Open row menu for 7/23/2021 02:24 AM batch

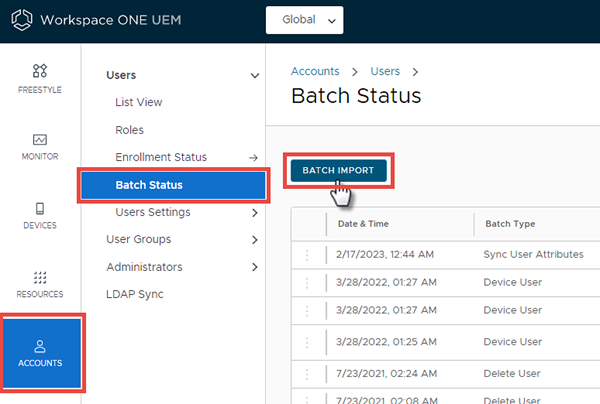coord(307,374)
